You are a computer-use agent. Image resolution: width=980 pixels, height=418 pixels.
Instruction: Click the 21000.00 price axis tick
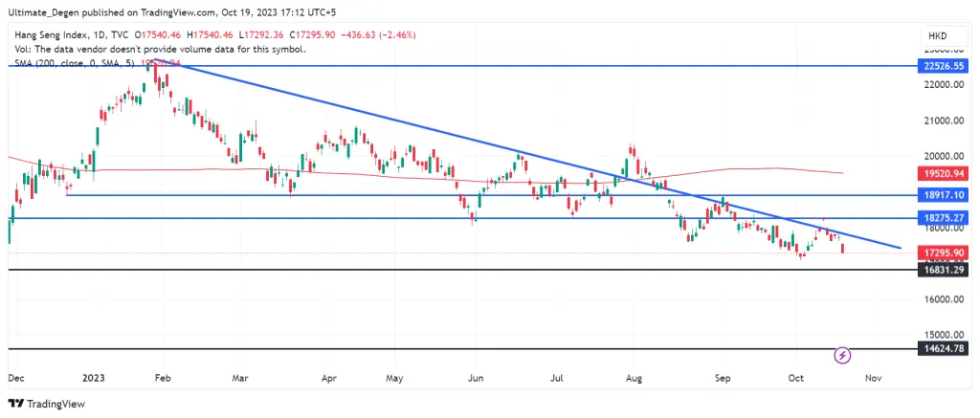click(942, 121)
